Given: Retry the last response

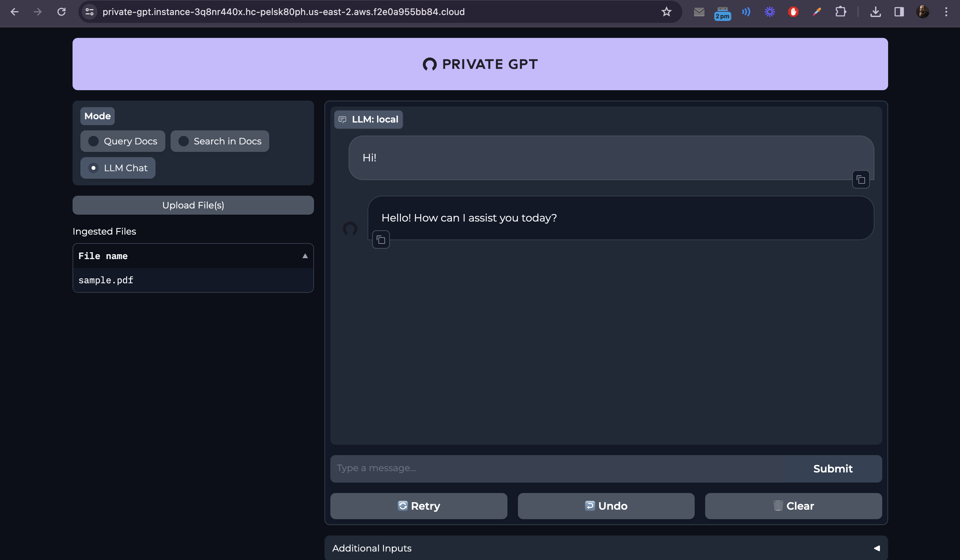Looking at the screenshot, I should point(419,506).
